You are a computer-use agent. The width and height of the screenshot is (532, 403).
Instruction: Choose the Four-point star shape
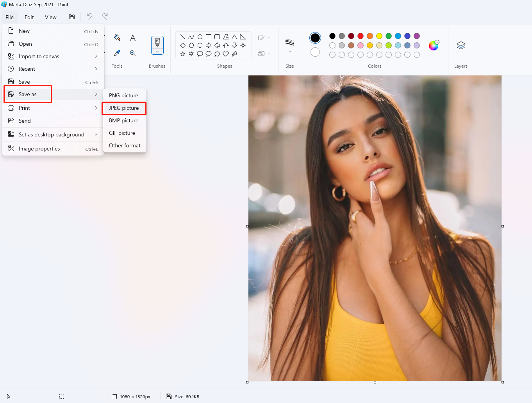(243, 45)
